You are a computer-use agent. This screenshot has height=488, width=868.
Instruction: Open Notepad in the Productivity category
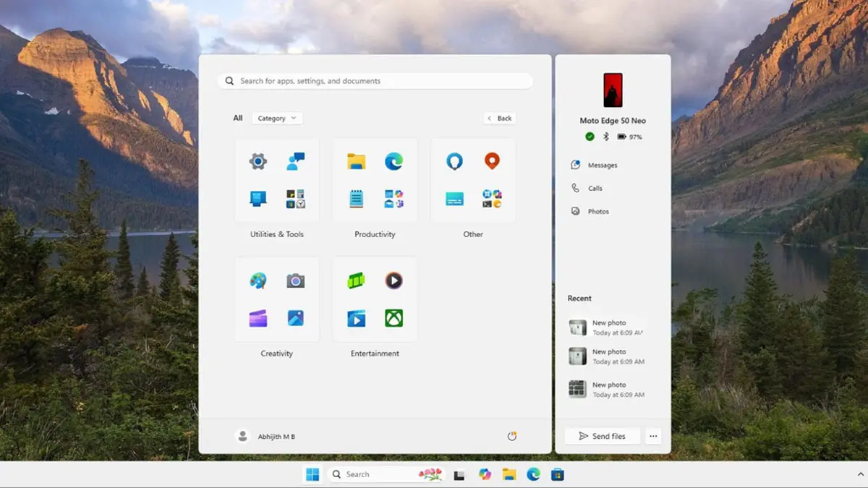click(x=357, y=198)
